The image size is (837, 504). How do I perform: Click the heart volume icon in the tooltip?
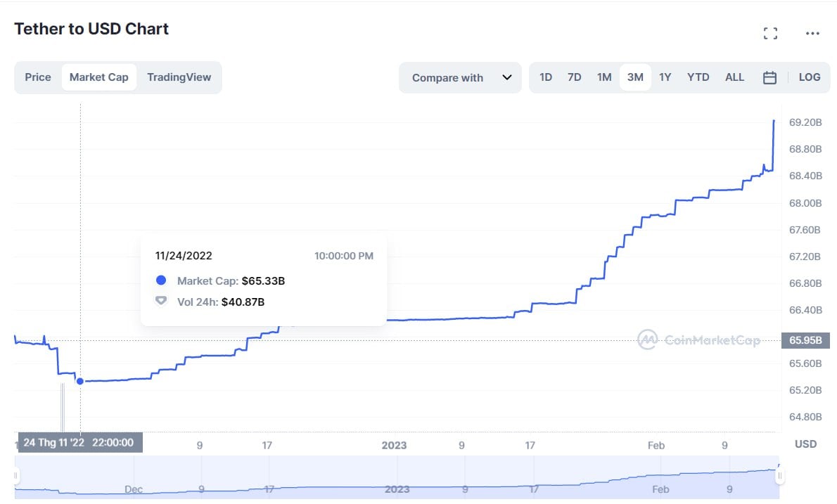point(160,301)
